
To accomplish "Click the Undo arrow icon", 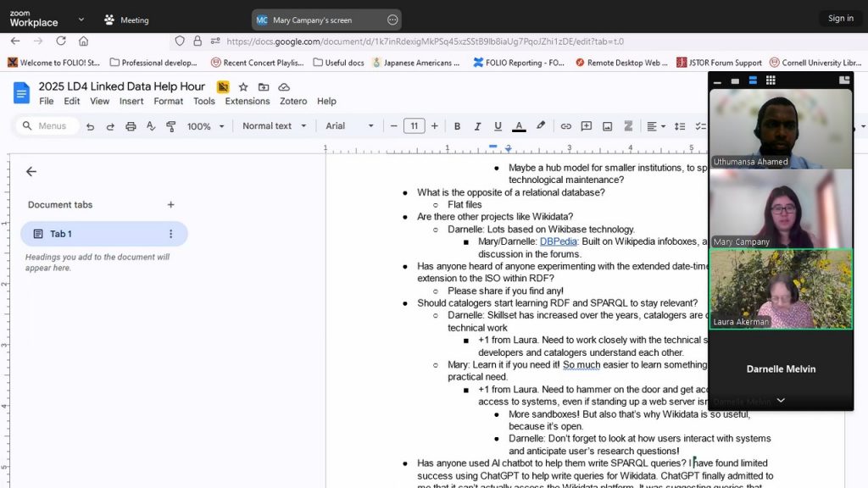I will click(90, 126).
